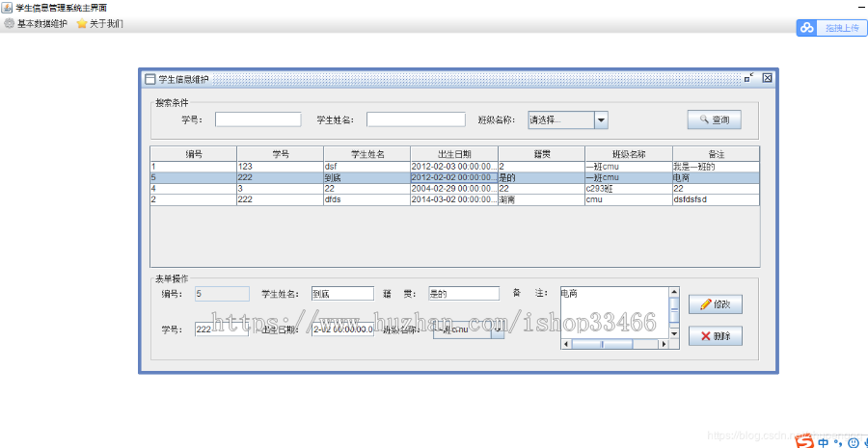Click the 备注 vertical scrollbar thumb
The image size is (868, 448).
coord(674,310)
